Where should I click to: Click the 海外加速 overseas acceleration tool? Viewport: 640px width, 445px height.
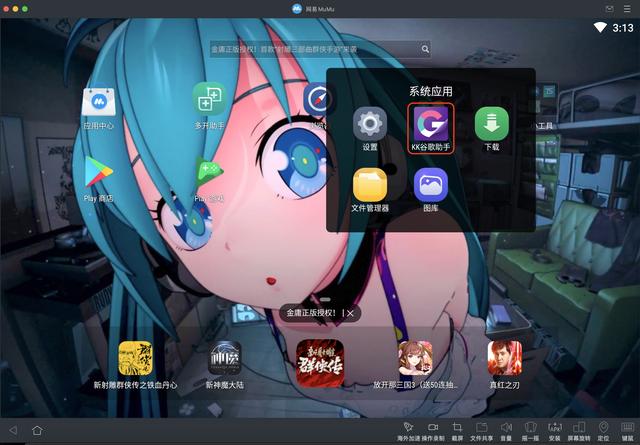pos(409,431)
